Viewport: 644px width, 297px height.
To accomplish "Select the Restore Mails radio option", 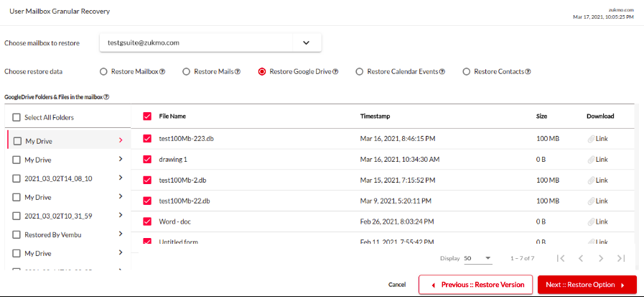I will 187,72.
